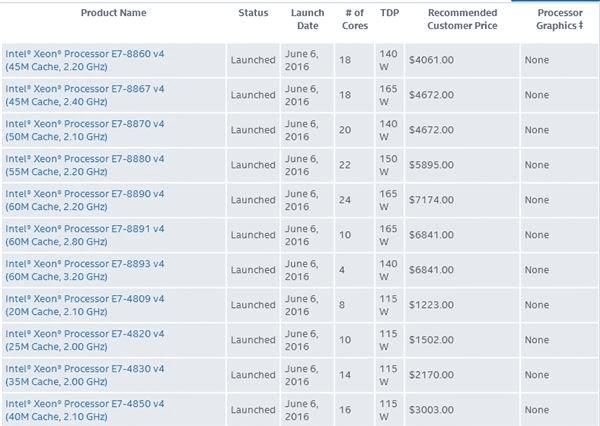
Task: Sort by the TDP column header
Action: tap(389, 13)
